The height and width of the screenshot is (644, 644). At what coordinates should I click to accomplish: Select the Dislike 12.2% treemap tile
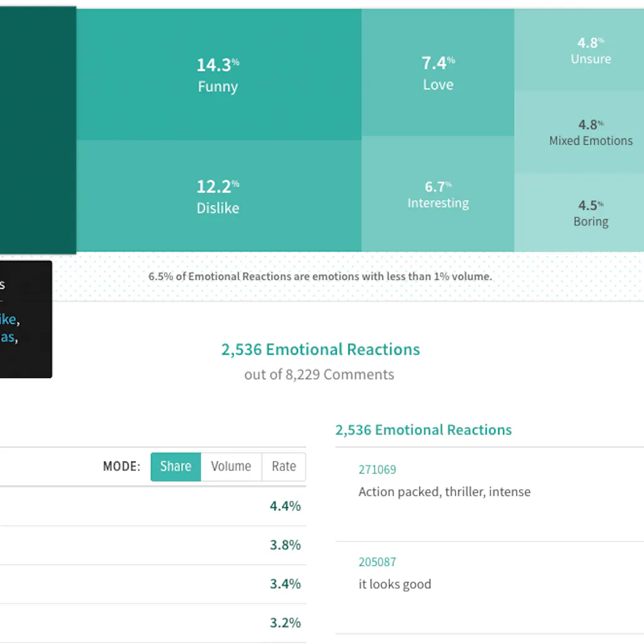(x=218, y=196)
